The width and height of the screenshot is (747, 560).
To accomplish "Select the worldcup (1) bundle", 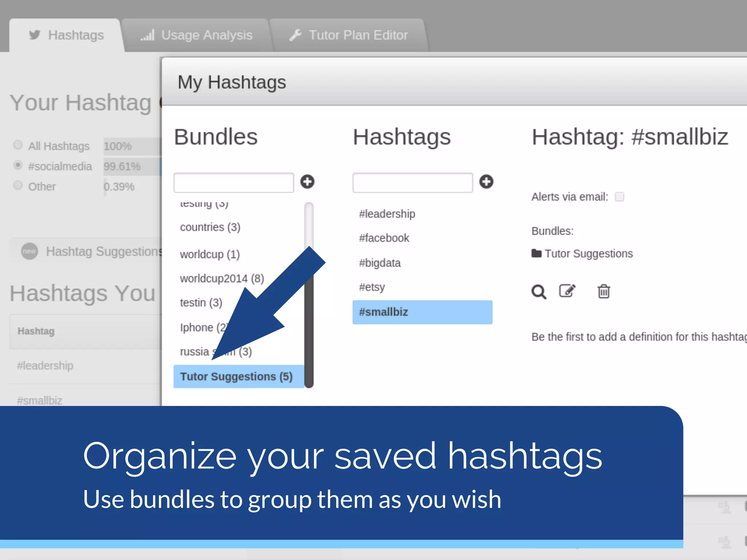I will pos(210,254).
